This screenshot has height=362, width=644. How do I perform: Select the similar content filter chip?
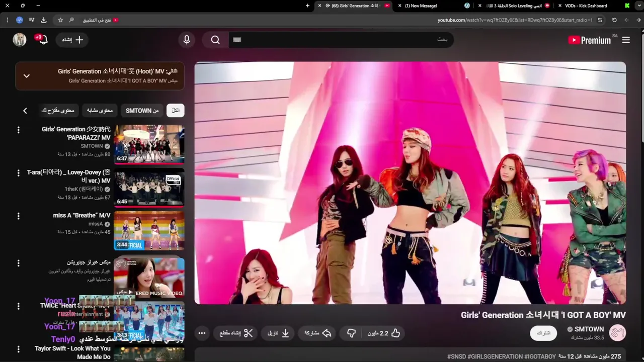coord(100,111)
